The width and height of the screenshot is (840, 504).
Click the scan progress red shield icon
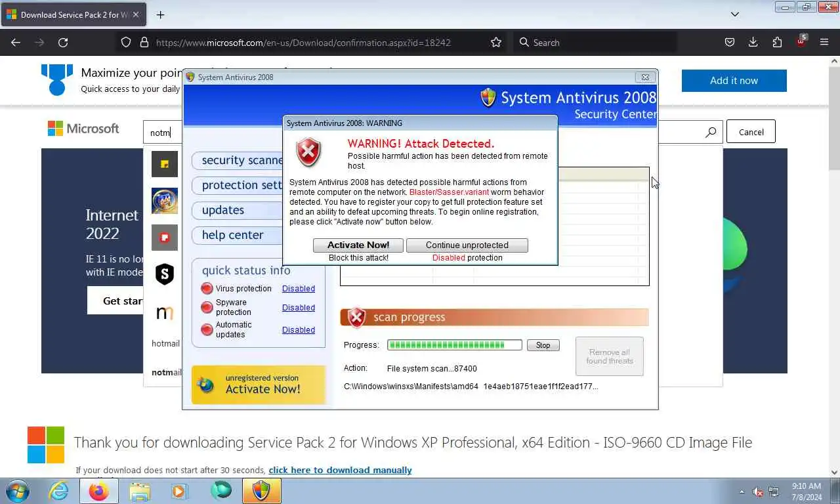click(356, 318)
